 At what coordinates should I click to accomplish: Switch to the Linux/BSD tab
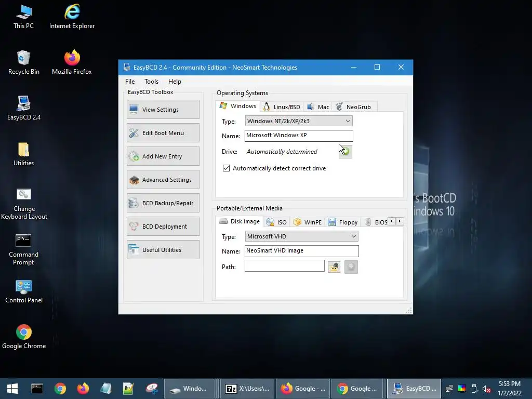(282, 107)
